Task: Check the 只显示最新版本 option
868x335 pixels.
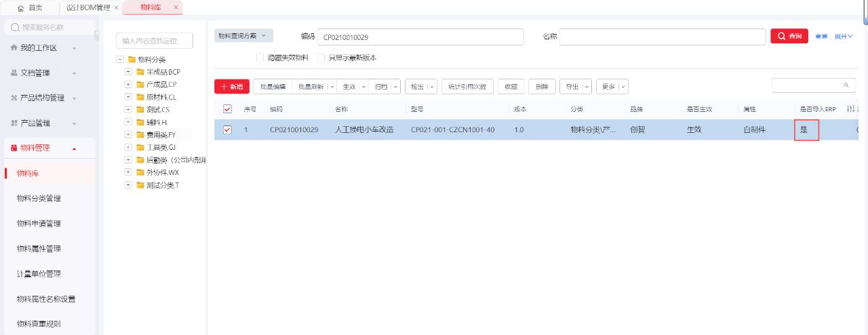Action: [321, 58]
